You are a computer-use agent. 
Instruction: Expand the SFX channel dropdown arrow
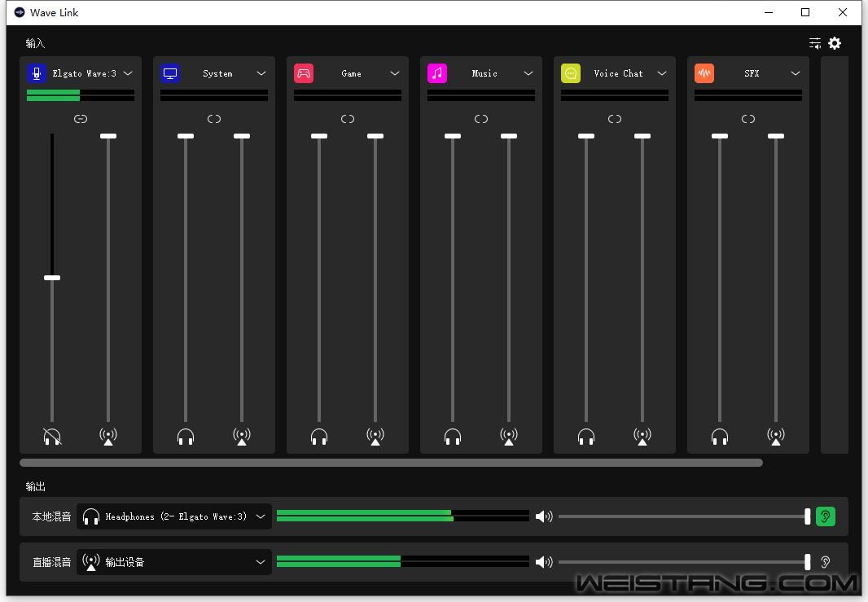coord(796,73)
